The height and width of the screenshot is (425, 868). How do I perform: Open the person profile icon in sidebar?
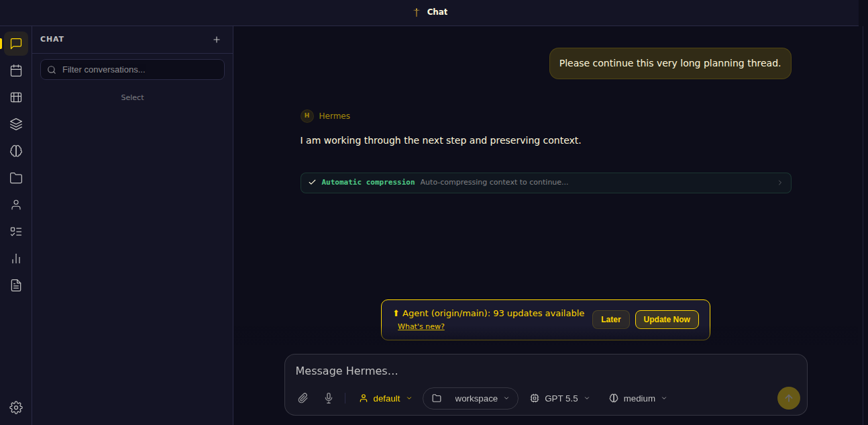tap(16, 205)
